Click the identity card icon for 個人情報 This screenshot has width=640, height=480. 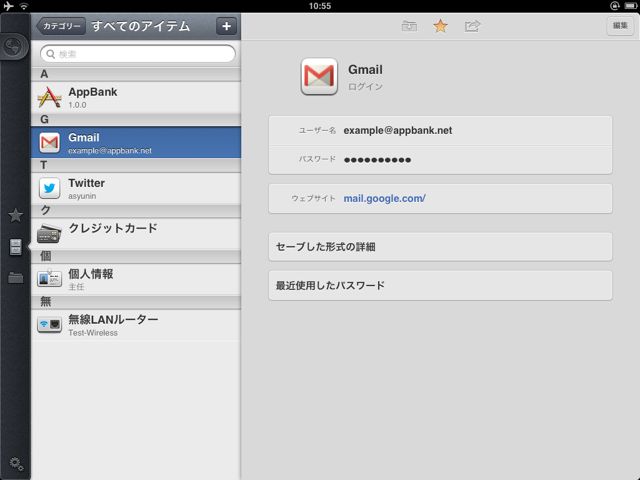[x=49, y=279]
